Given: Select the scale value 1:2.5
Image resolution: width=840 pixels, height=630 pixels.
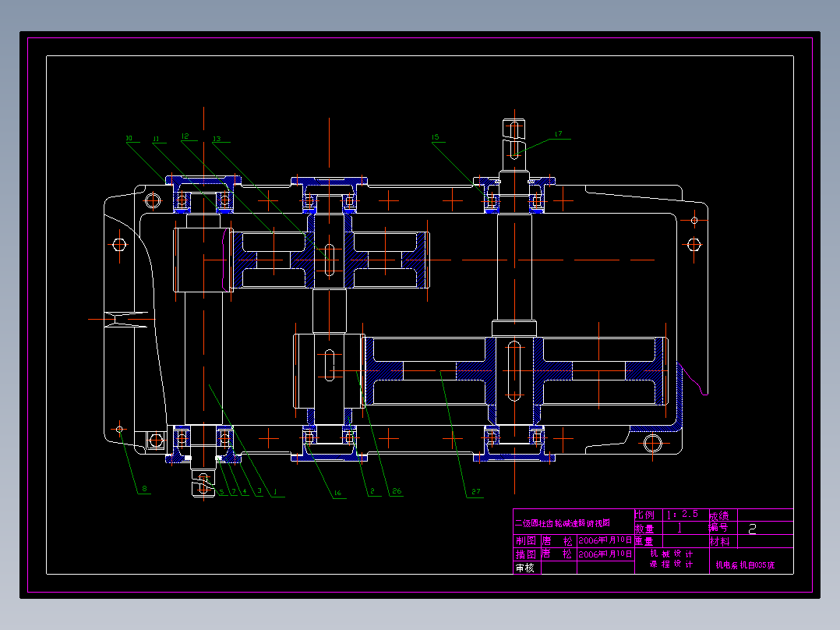Looking at the screenshot, I should tap(682, 514).
